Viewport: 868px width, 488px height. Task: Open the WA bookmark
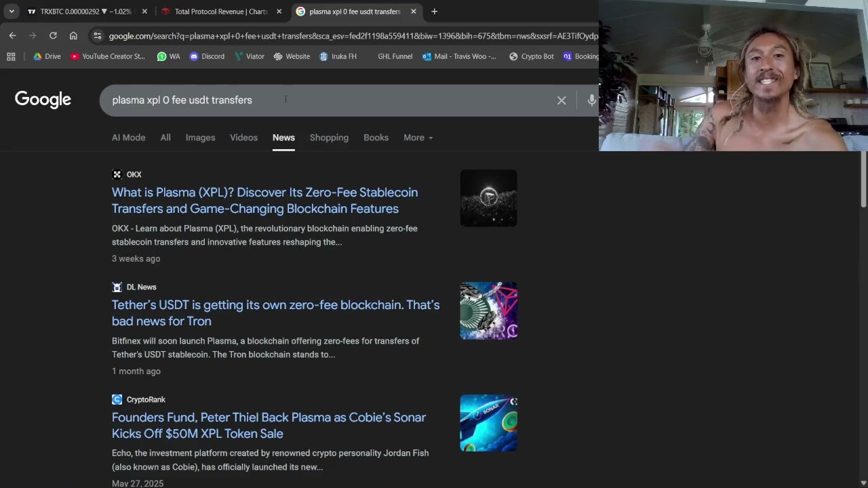click(168, 56)
